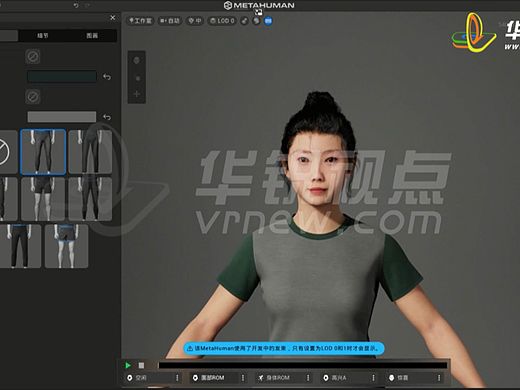Open the 工作室 lighting environment dropdown

click(140, 21)
